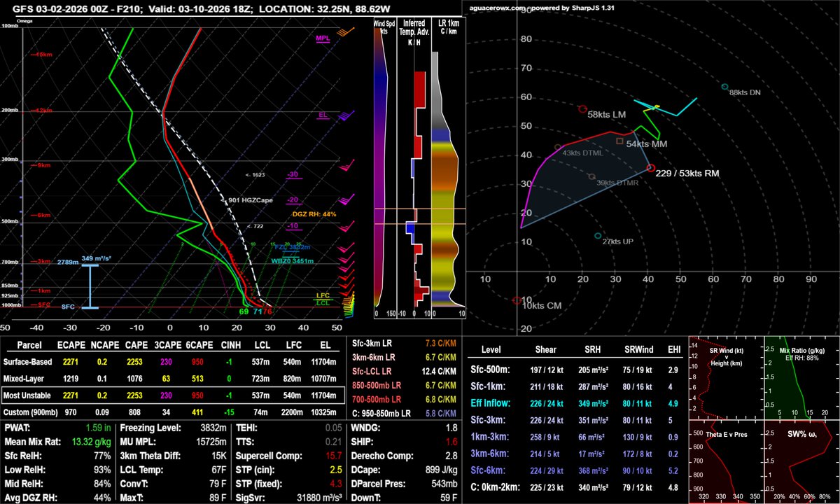This screenshot has width=840, height=504.
Task: Click the MPL level label on Skew-T
Action: coord(323,38)
